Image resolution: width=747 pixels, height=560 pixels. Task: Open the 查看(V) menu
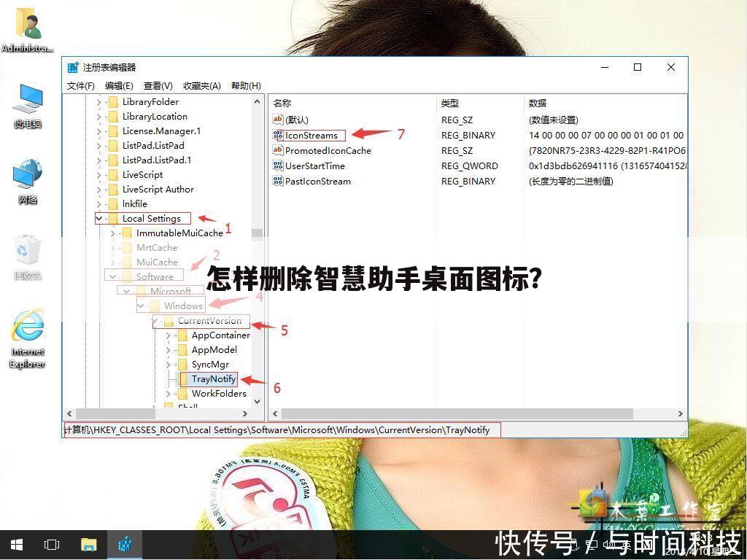(158, 86)
